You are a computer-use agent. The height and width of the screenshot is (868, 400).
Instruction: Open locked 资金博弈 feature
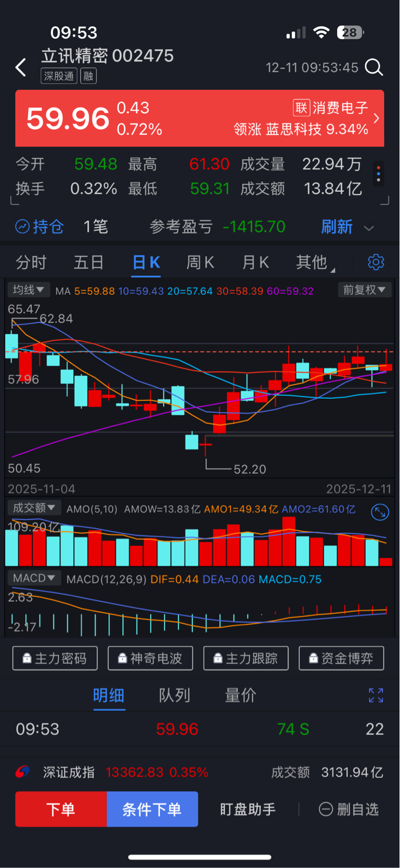[342, 659]
